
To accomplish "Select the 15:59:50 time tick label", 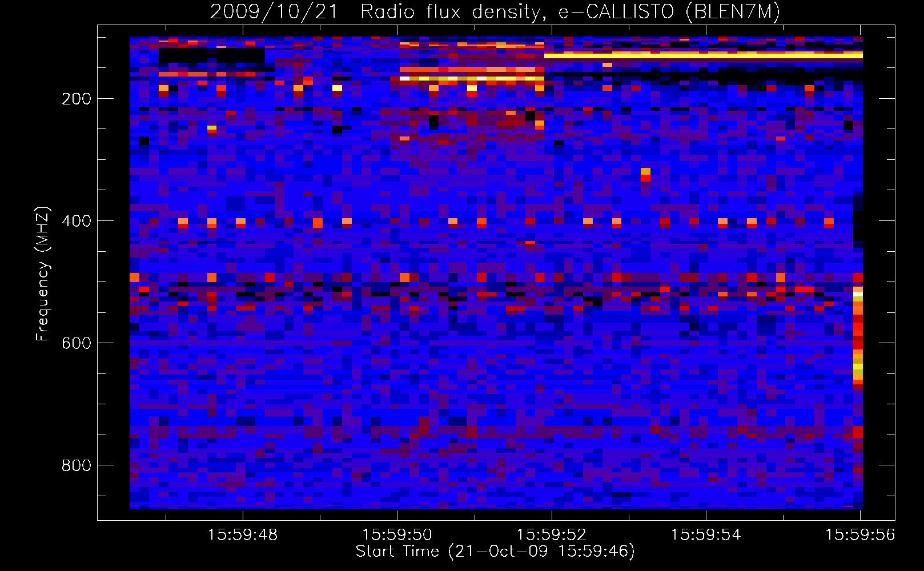I will [397, 534].
